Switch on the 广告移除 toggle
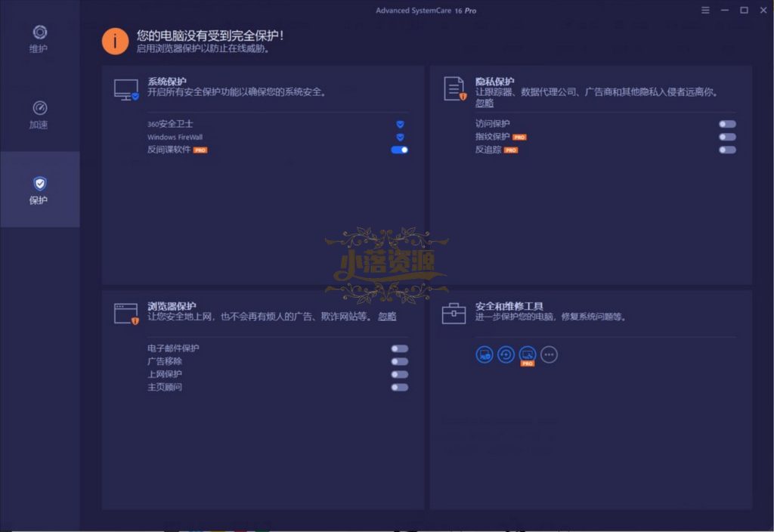The height and width of the screenshot is (532, 774). click(x=399, y=362)
